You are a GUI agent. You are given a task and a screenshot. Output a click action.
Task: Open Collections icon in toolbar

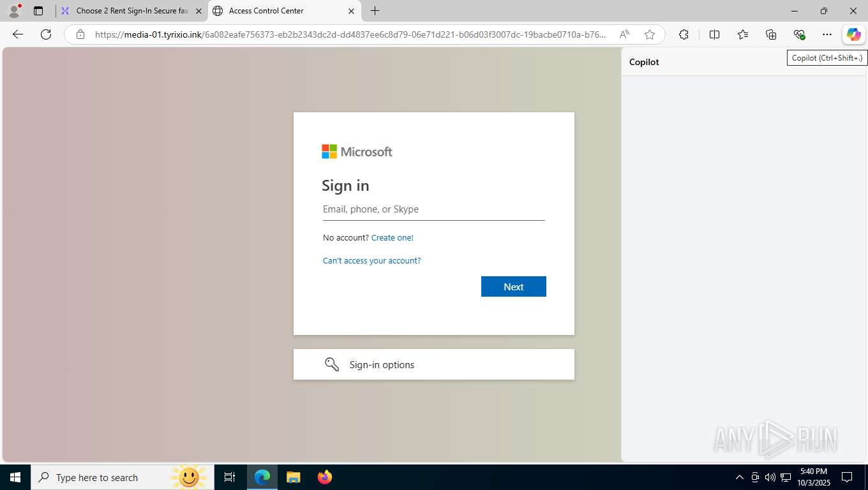771,34
